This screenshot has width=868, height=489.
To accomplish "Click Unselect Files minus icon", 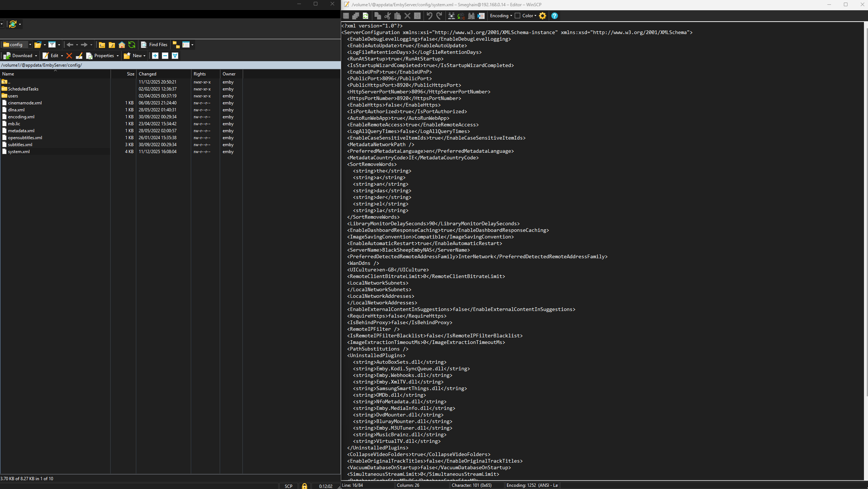I will click(x=165, y=56).
